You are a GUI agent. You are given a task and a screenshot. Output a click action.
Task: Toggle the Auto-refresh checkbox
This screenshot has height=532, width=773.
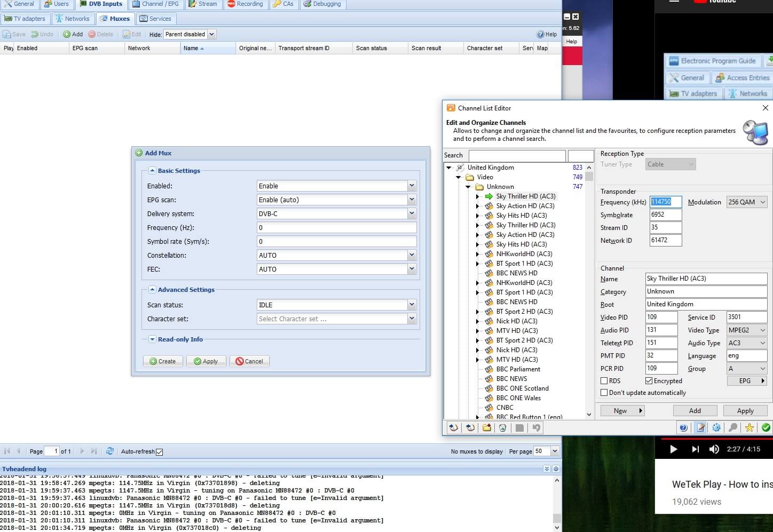(159, 451)
